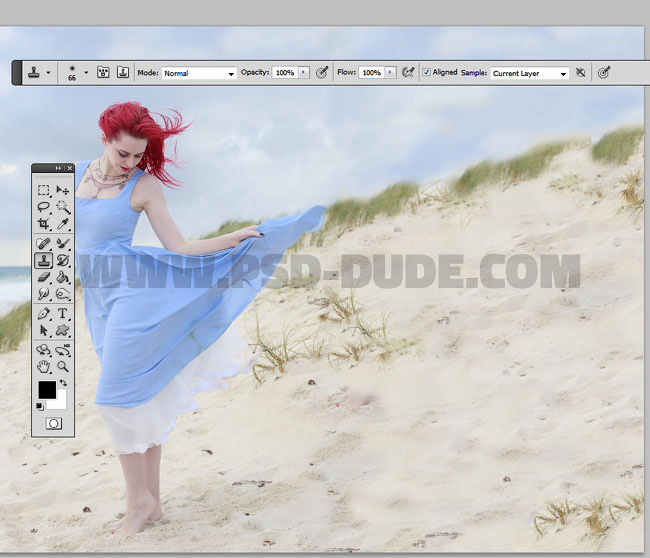The height and width of the screenshot is (558, 650).
Task: Open the brush preset picker arrow
Action: point(86,73)
